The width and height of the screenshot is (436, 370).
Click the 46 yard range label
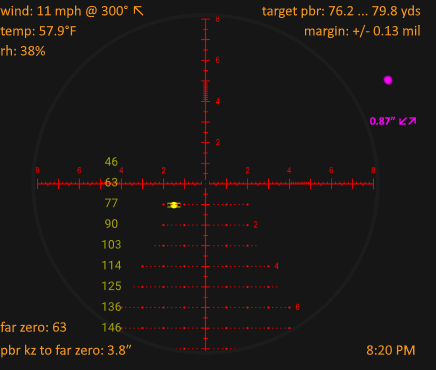[111, 162]
